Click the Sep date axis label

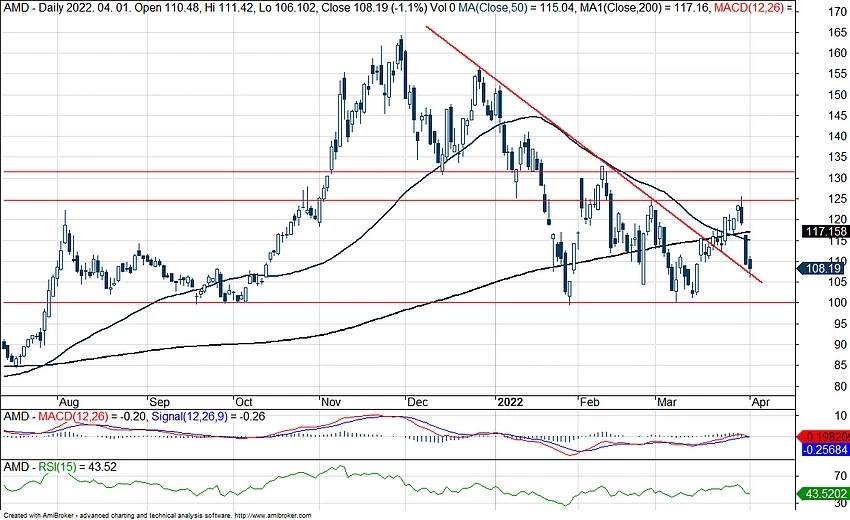pyautogui.click(x=159, y=402)
